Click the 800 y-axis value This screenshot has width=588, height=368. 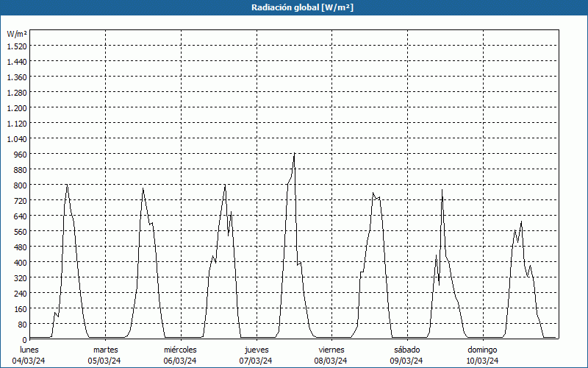tap(21, 185)
